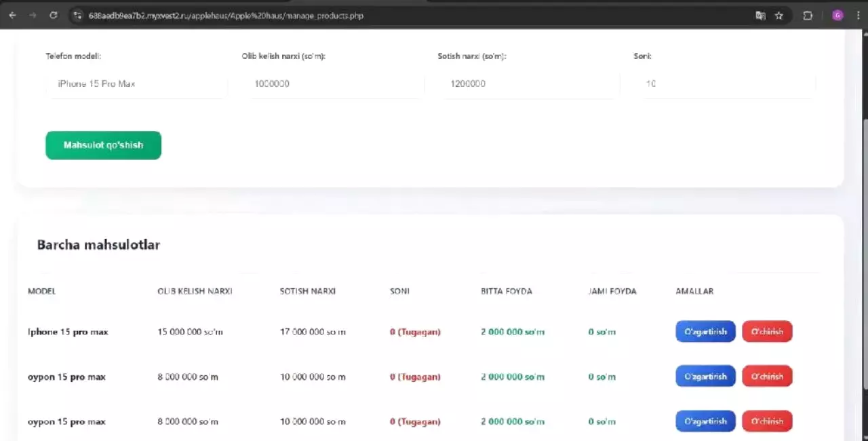The width and height of the screenshot is (868, 441).
Task: Reload the page with refresh icon
Action: pyautogui.click(x=53, y=15)
